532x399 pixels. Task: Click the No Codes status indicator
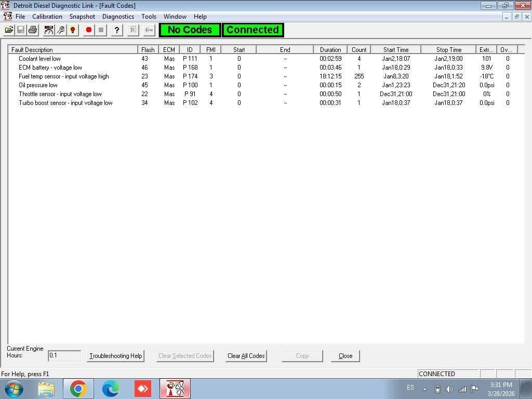point(190,30)
